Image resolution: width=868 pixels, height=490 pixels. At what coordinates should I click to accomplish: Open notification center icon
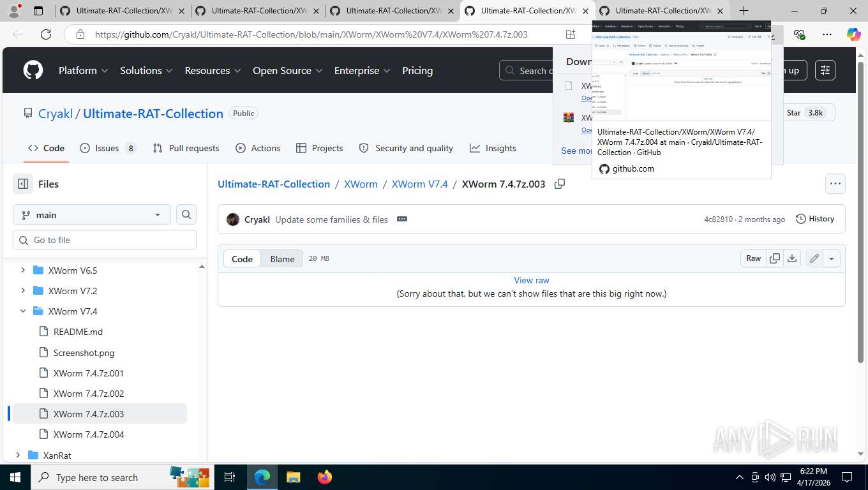847,477
